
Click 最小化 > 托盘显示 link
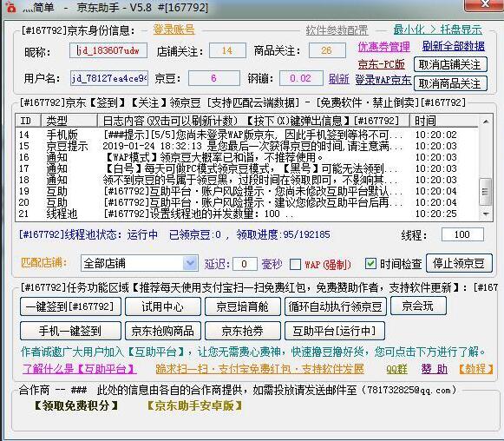pyautogui.click(x=438, y=30)
